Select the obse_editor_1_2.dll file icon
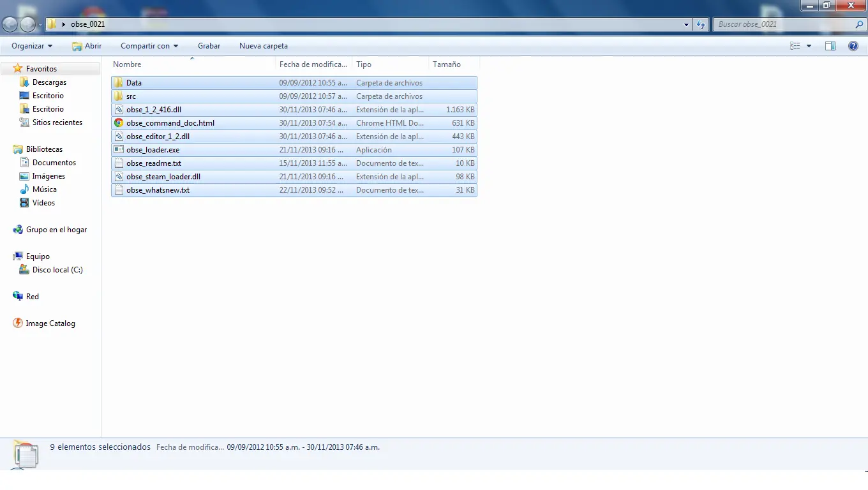Viewport: 868px width, 490px height. pos(119,137)
